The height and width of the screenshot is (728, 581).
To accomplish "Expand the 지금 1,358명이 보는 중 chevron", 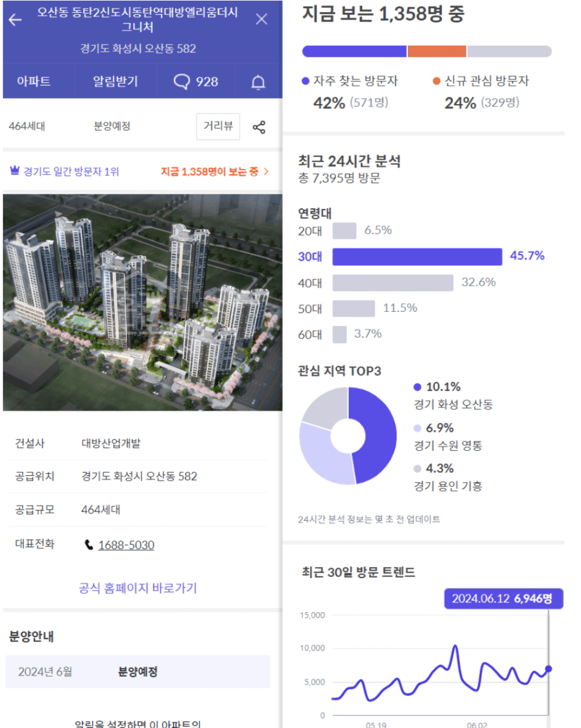I will 266,171.
